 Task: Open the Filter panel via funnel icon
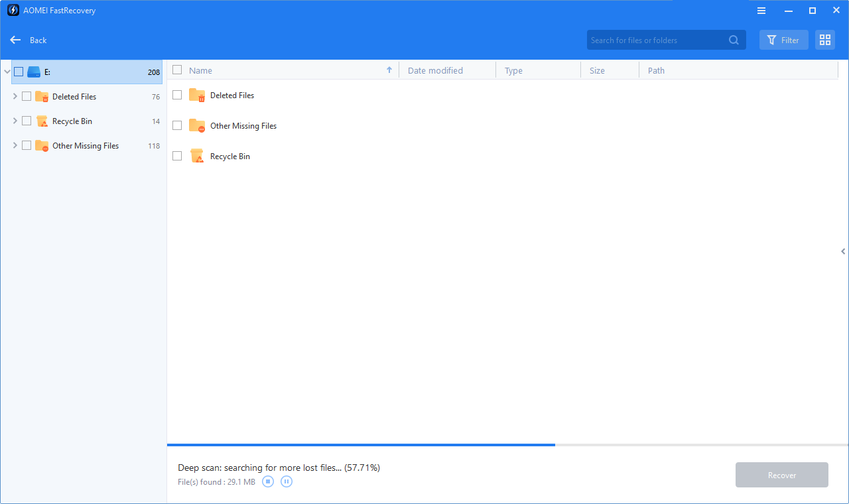783,40
